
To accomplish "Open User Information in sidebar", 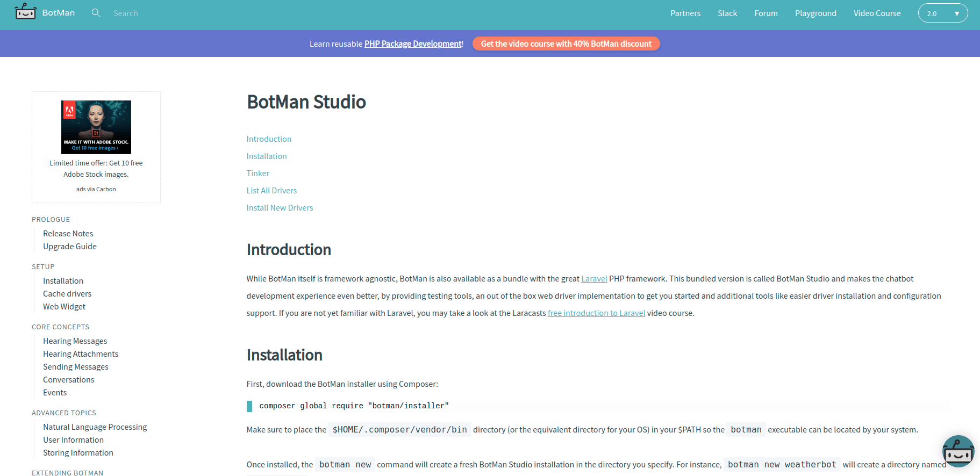I will [x=73, y=440].
